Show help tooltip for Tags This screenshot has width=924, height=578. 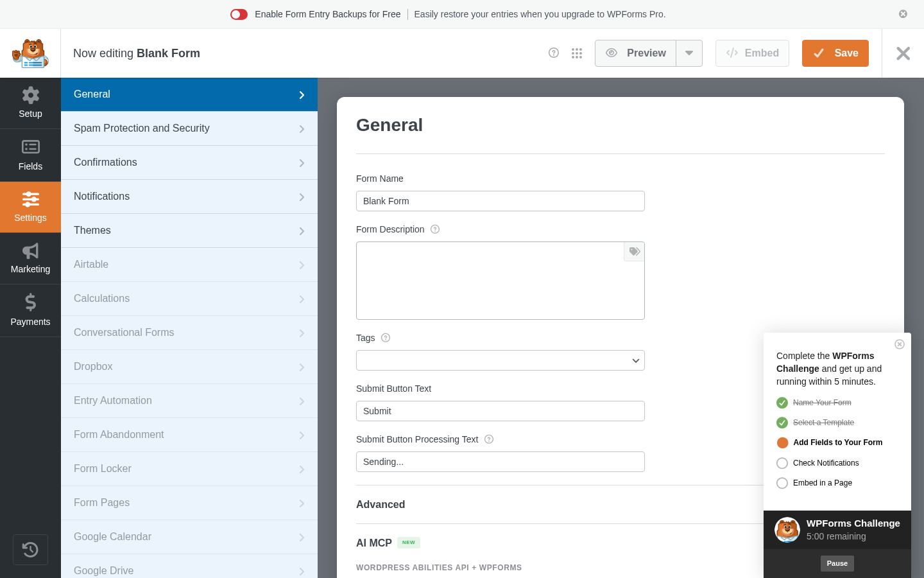click(x=386, y=338)
